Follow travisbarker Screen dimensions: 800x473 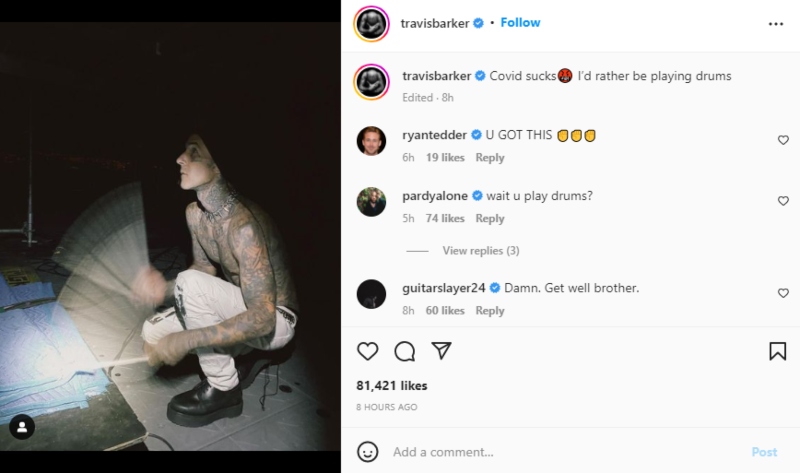click(x=521, y=22)
